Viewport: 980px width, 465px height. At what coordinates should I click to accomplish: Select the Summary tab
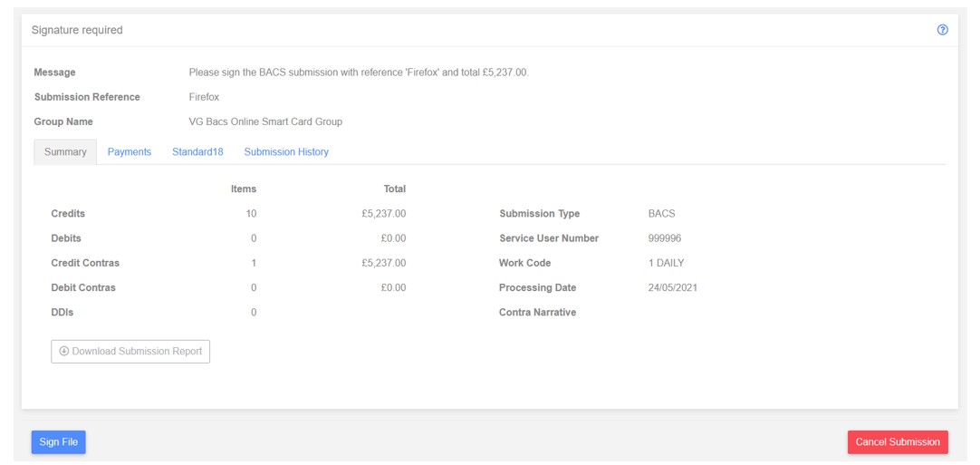point(65,152)
